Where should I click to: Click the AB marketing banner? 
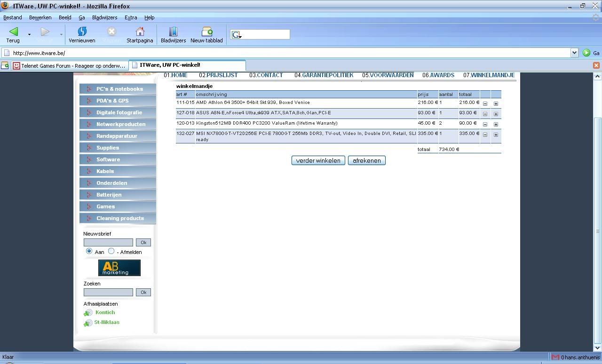point(119,268)
